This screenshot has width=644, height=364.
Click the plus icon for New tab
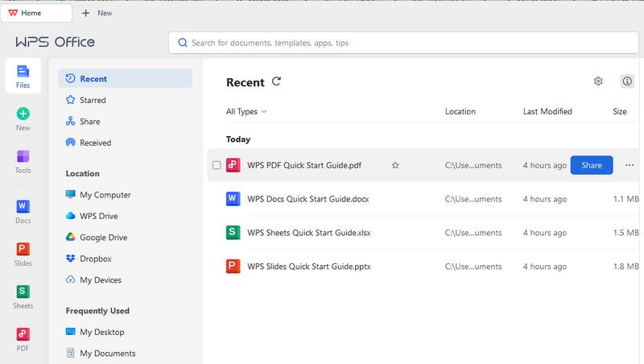85,13
